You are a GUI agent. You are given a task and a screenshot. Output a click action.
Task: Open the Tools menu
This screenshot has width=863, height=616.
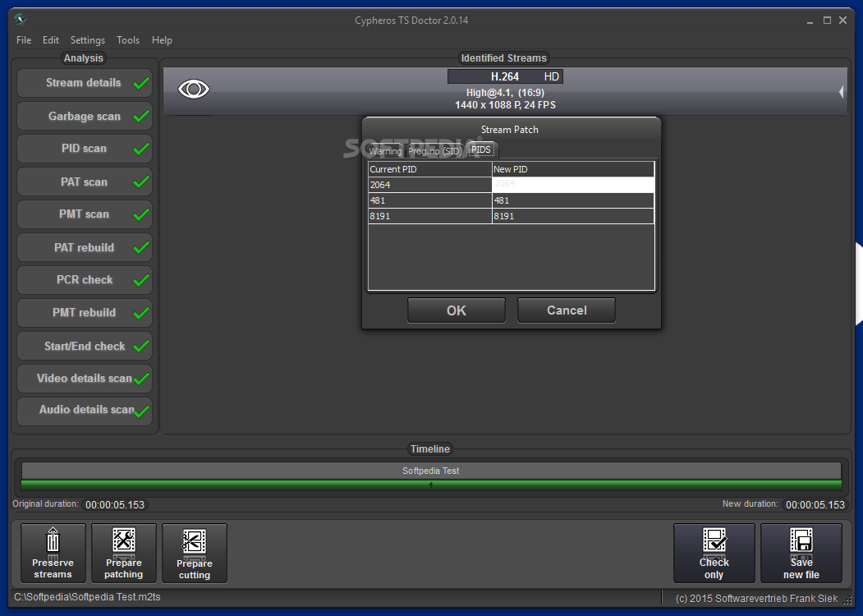coord(128,40)
